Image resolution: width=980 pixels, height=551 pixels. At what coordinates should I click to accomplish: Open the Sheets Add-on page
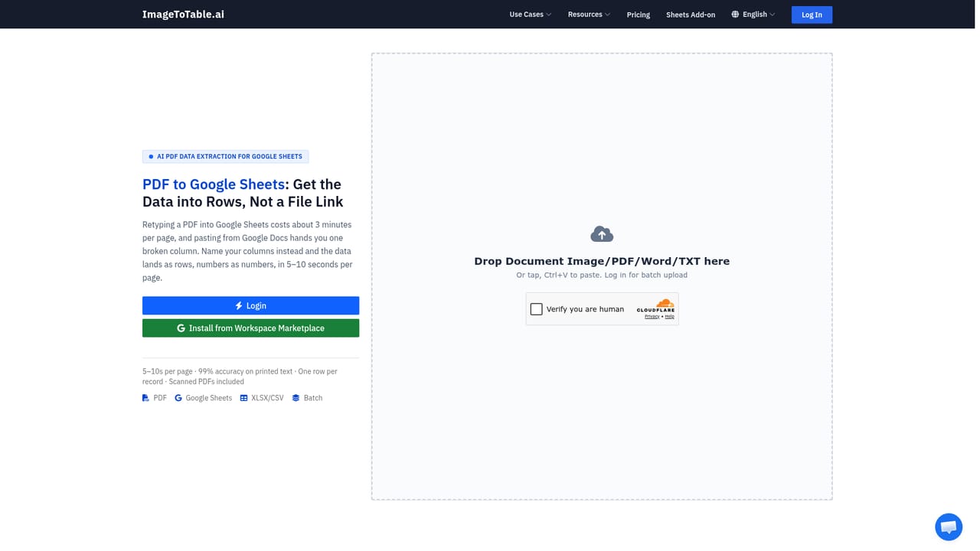pyautogui.click(x=691, y=15)
